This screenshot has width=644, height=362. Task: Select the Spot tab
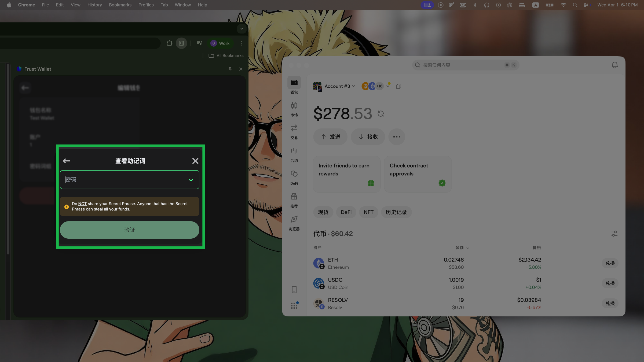coord(323,212)
